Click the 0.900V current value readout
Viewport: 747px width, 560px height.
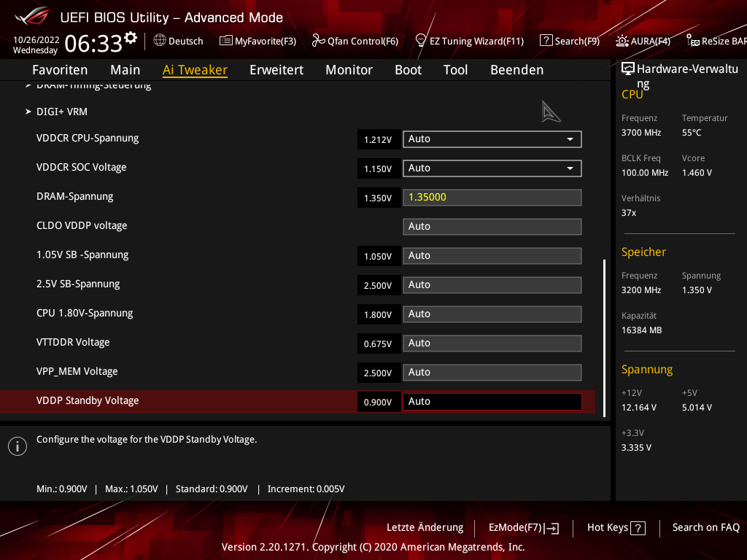coord(379,402)
